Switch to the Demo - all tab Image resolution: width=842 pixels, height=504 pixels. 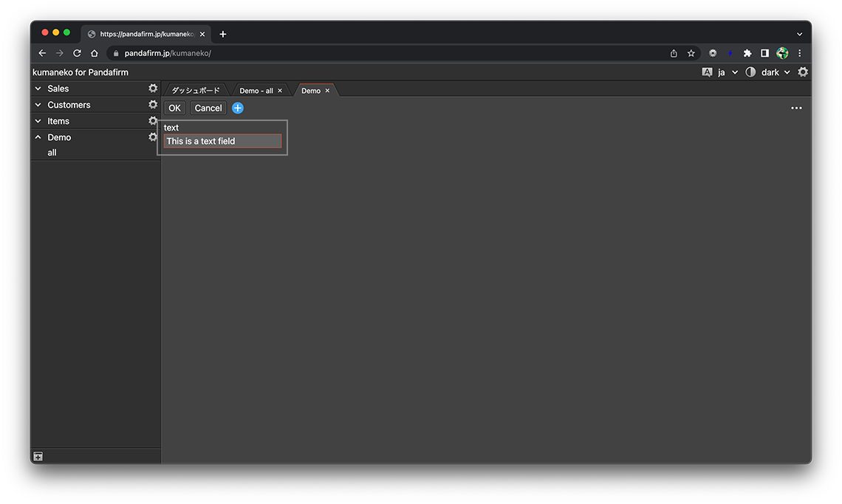tap(256, 91)
